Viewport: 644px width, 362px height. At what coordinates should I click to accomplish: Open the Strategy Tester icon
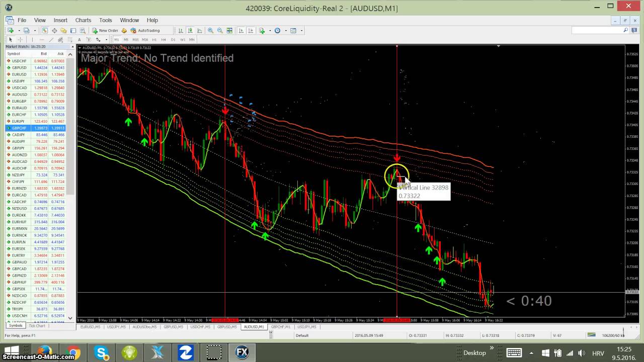pyautogui.click(x=83, y=31)
